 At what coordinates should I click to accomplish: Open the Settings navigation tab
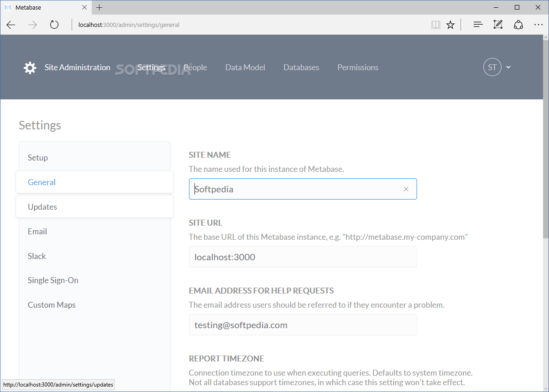[x=152, y=67]
